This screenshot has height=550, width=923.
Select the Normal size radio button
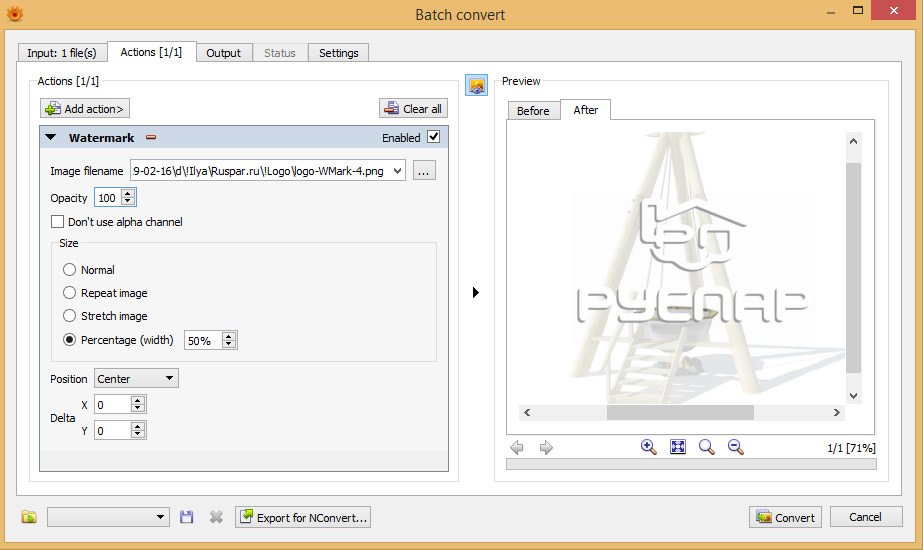pyautogui.click(x=69, y=270)
